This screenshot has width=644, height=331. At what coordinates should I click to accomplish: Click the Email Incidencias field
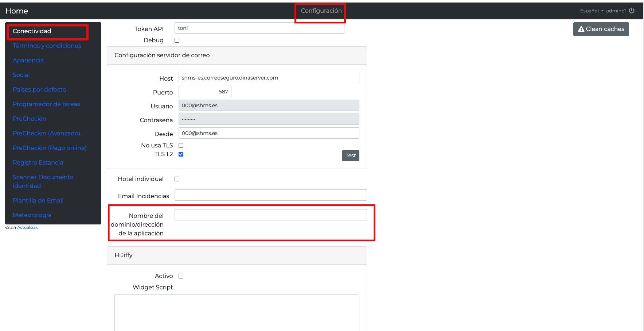(x=270, y=195)
